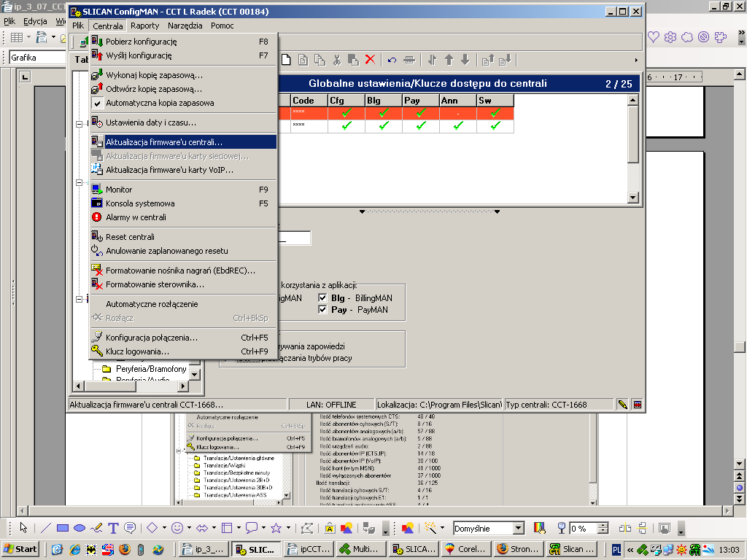Select the Text tool in drawing toolbar
Viewport: 747px width, 560px height.
[x=113, y=528]
